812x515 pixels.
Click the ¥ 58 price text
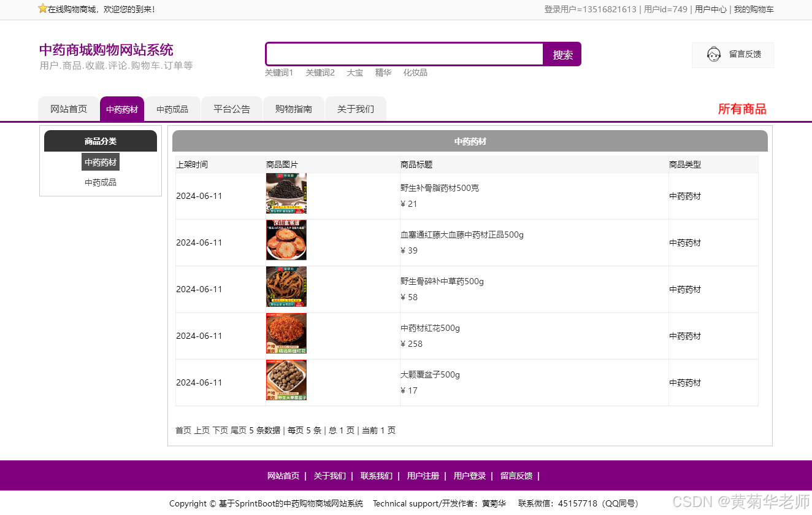coord(409,297)
